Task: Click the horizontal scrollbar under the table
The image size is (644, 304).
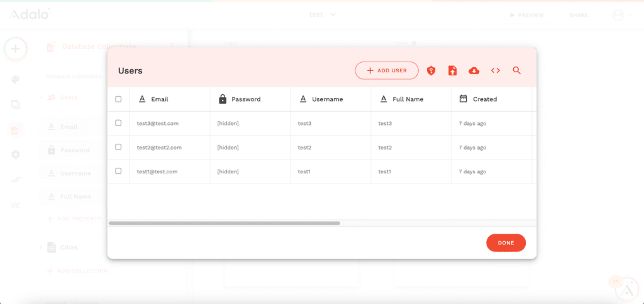Action: click(224, 223)
